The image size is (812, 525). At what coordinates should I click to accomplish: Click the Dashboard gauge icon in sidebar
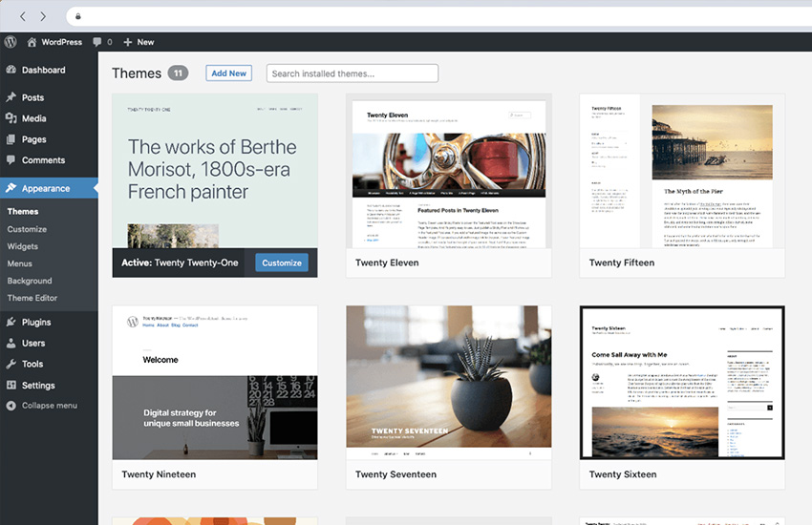pyautogui.click(x=11, y=70)
